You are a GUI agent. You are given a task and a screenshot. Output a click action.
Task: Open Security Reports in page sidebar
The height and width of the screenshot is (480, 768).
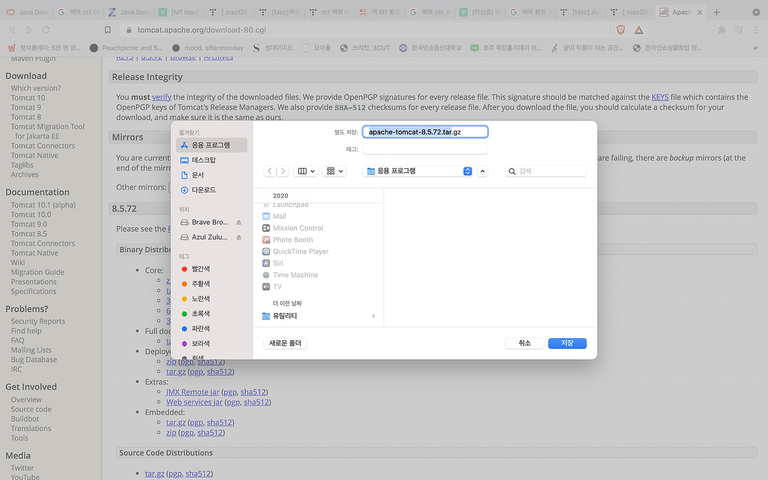coord(38,321)
